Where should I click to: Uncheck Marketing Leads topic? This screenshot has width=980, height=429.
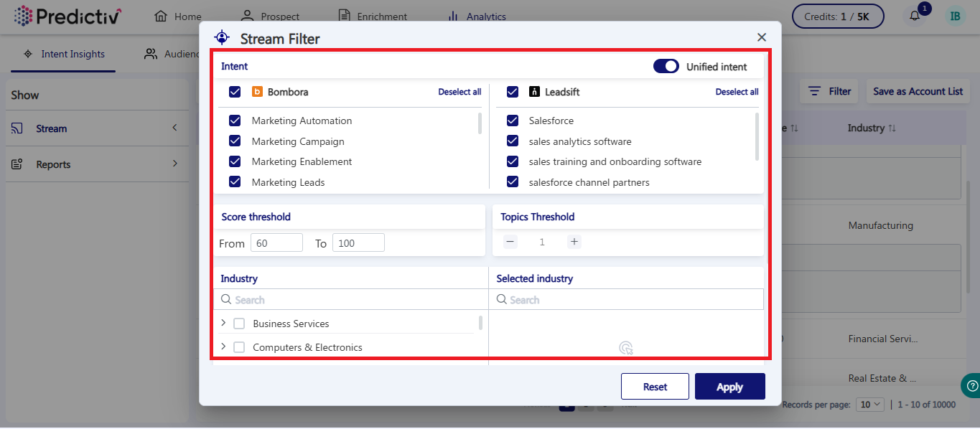click(235, 182)
